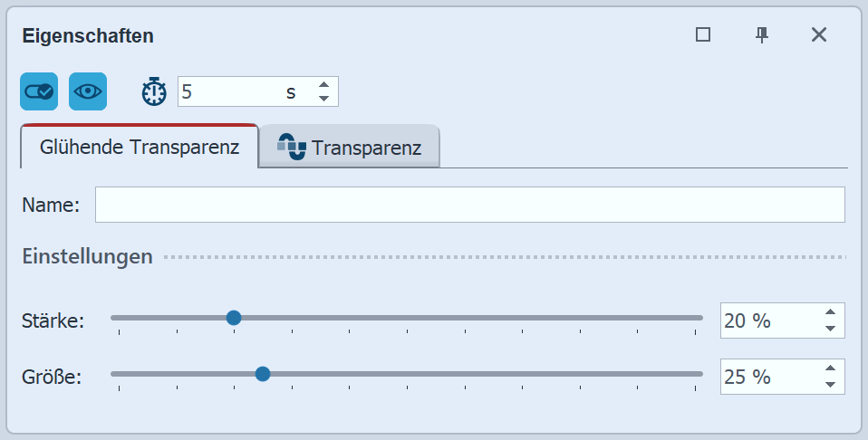This screenshot has width=868, height=440.
Task: Close the Eigenschaften panel
Action: pos(819,34)
